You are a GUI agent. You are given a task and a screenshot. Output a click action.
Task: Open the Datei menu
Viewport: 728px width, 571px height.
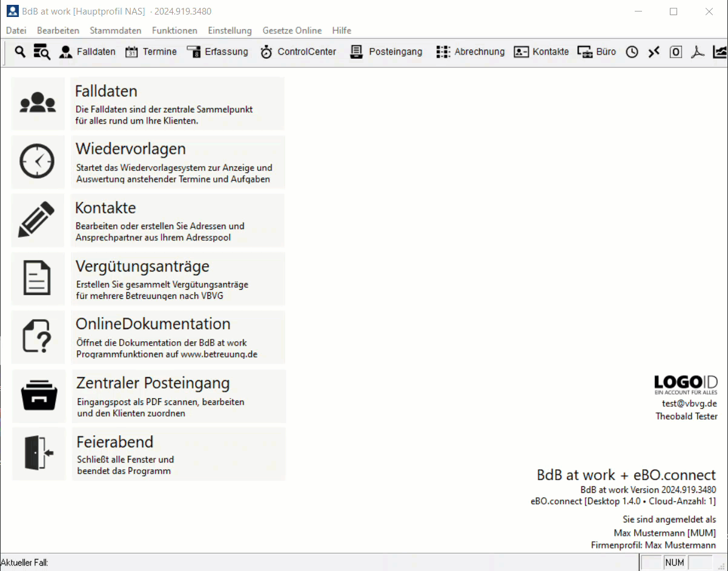(x=16, y=30)
